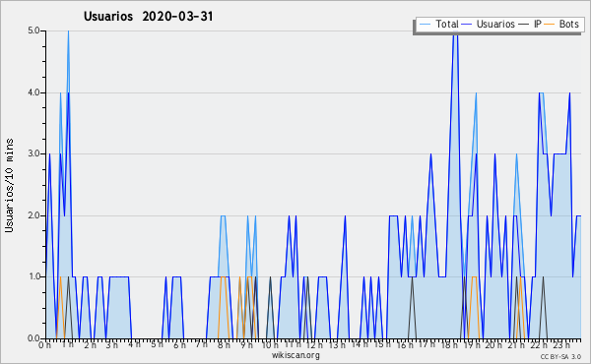
Task: Click the '20 h' x-axis label
Action: click(x=493, y=344)
